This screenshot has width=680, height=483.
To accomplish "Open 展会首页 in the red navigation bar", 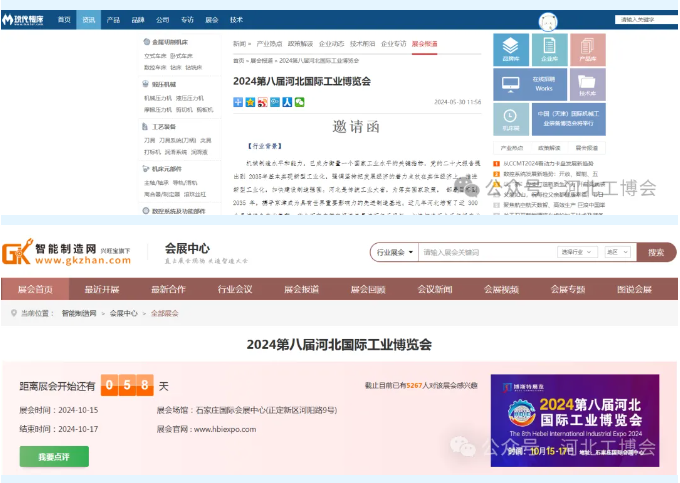I will [x=35, y=289].
